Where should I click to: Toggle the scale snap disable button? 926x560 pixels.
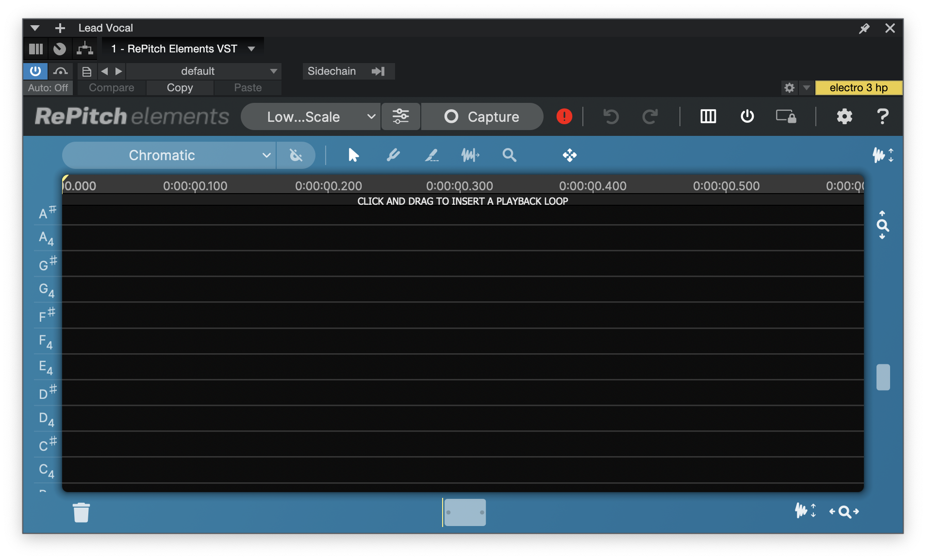[x=296, y=155]
